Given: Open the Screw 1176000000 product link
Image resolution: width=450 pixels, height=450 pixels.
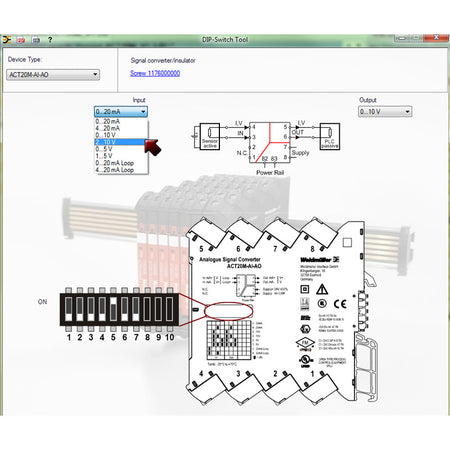Looking at the screenshot, I should click(x=155, y=73).
